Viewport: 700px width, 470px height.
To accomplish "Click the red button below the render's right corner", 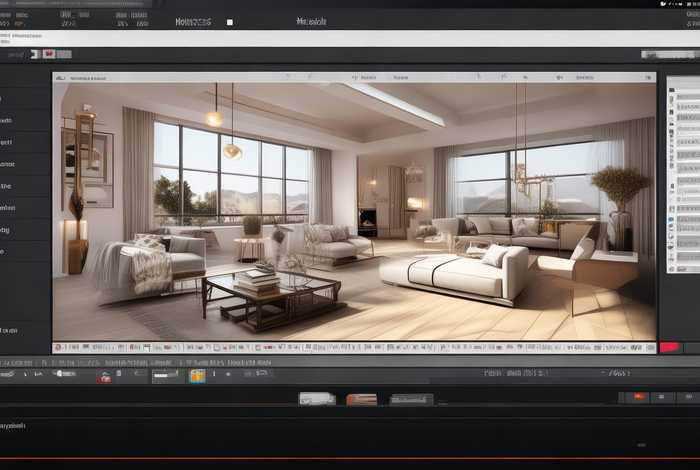I will coord(670,347).
